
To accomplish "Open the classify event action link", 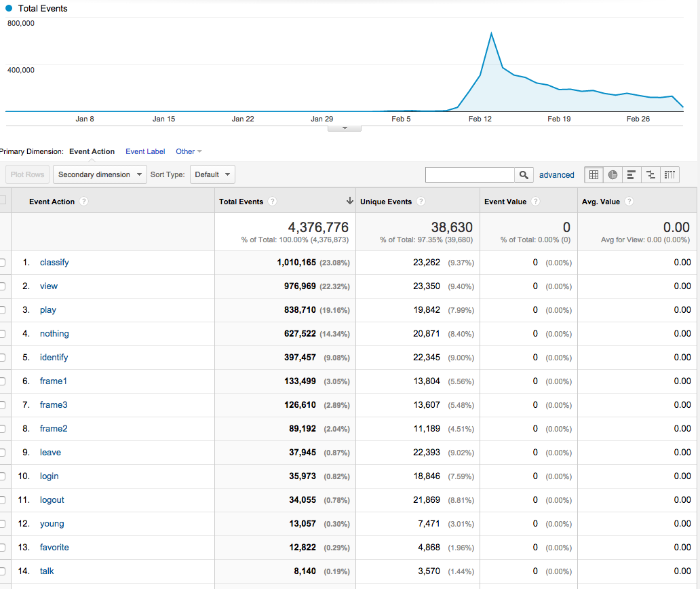I will 54,263.
